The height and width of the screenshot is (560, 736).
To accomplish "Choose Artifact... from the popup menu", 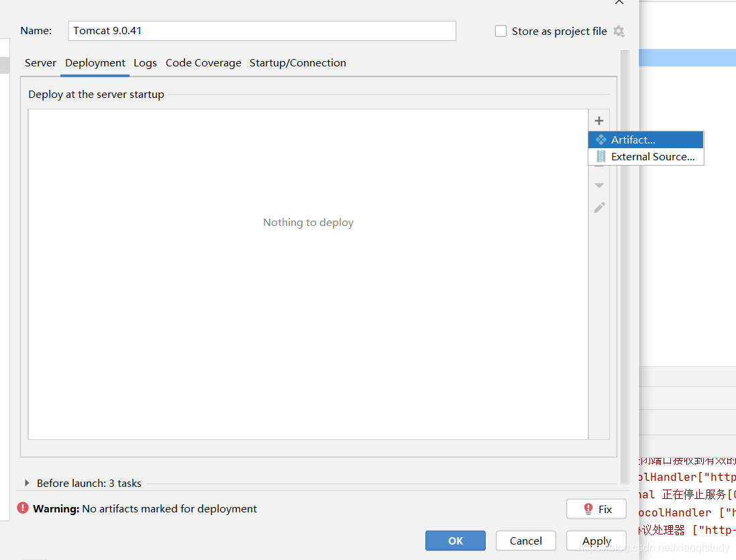I will coord(646,139).
